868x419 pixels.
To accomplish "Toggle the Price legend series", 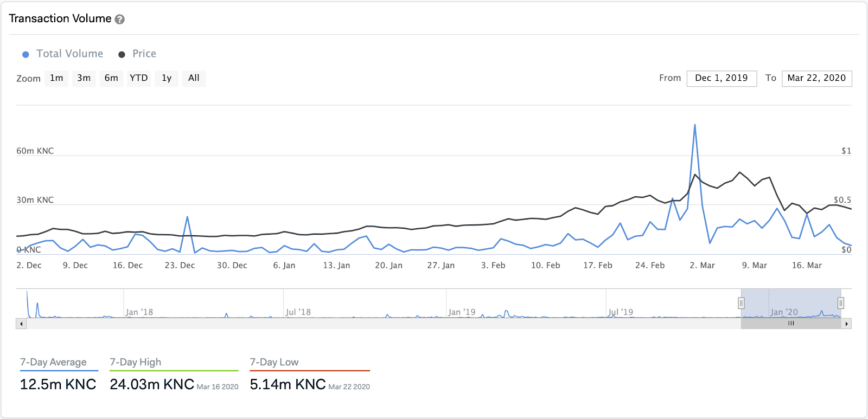I will click(137, 54).
